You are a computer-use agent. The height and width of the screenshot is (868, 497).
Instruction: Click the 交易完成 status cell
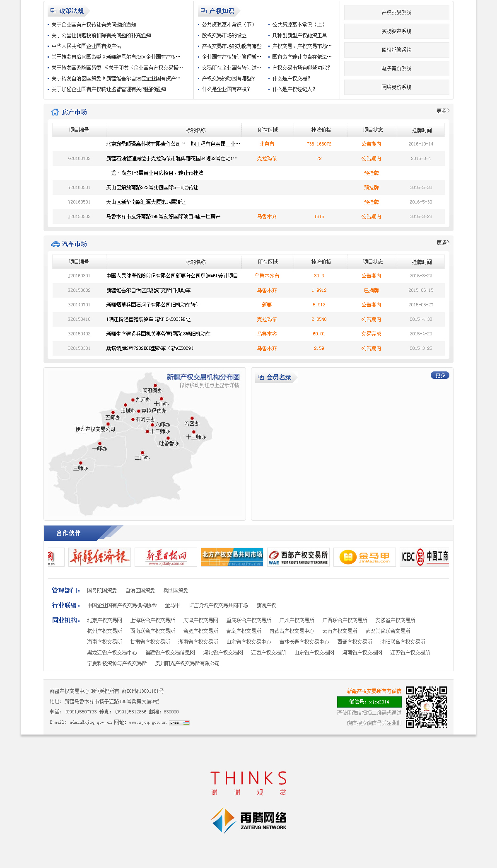point(371,334)
